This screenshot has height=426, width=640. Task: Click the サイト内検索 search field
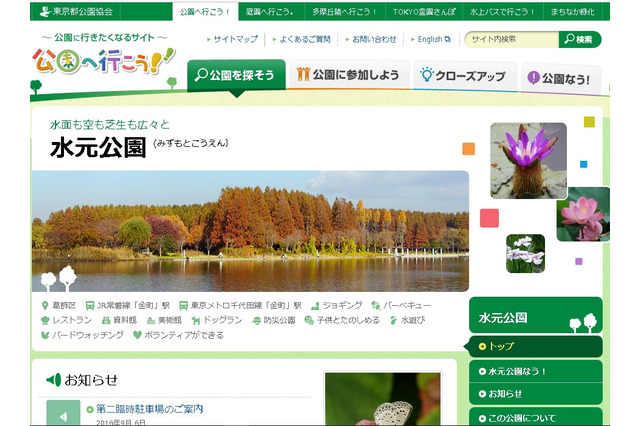[x=512, y=39]
